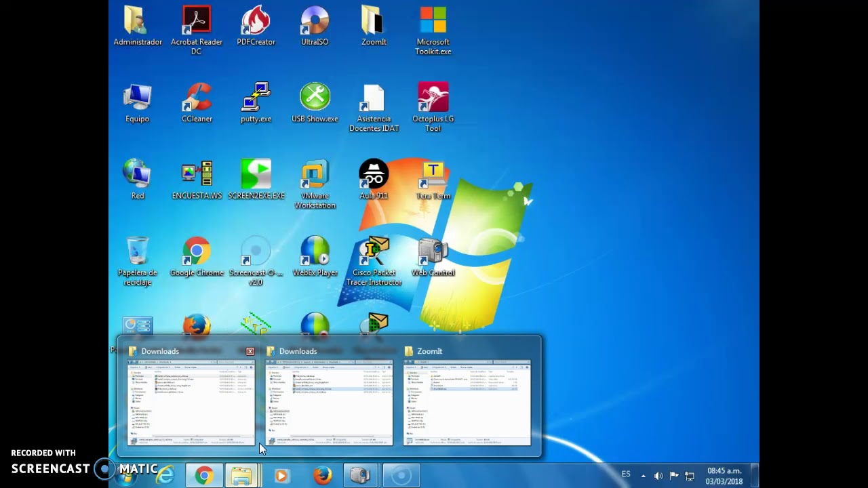Launch Acrobat Reader DC from desktop
The height and width of the screenshot is (488, 868).
[x=197, y=30]
